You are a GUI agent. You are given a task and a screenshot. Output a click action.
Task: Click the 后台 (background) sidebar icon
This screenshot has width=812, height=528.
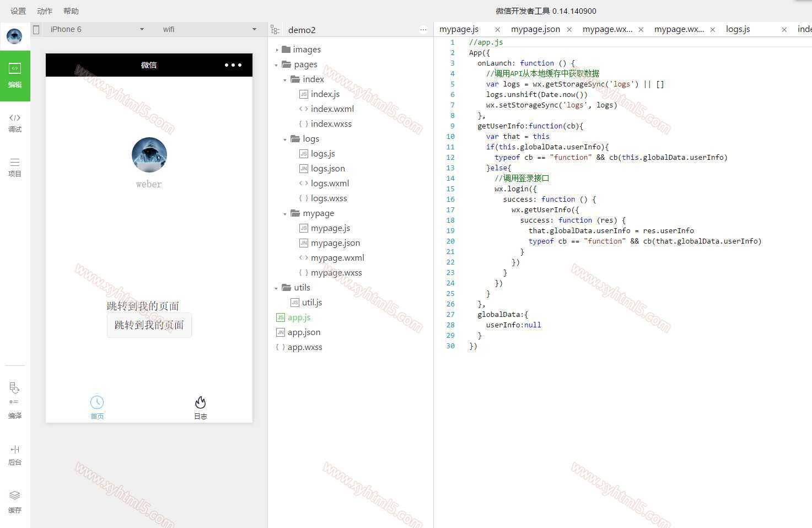click(x=15, y=455)
